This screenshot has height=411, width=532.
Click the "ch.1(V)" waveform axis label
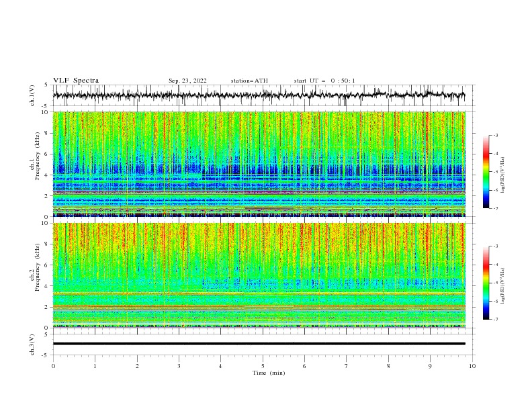tap(32, 95)
